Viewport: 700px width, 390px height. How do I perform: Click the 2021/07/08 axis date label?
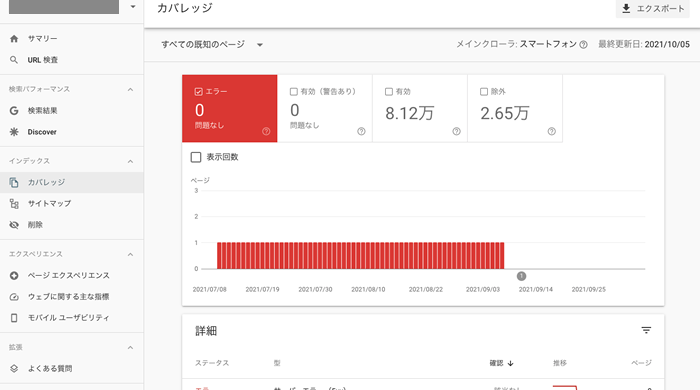[209, 290]
